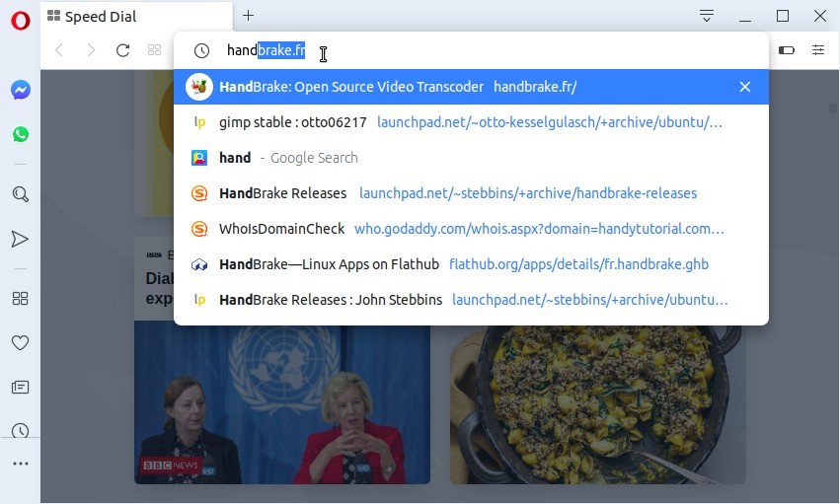Click the Flathub favicon in suggestions
Image resolution: width=840 pixels, height=504 pixels.
coord(199,264)
